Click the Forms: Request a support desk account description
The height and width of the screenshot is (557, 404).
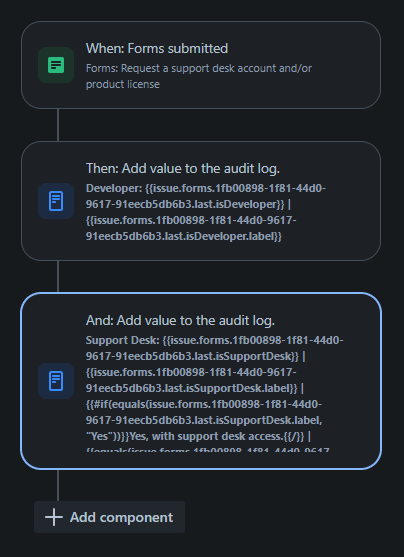coord(199,76)
